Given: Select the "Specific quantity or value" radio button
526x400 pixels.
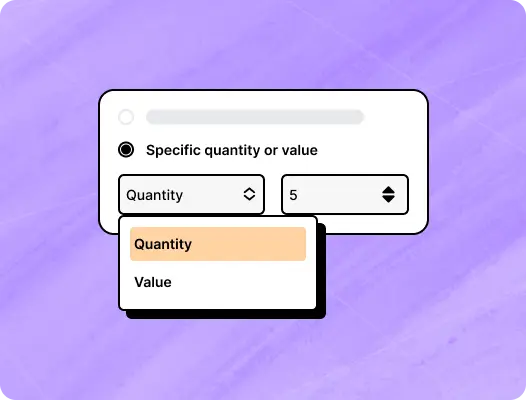Looking at the screenshot, I should pyautogui.click(x=126, y=150).
